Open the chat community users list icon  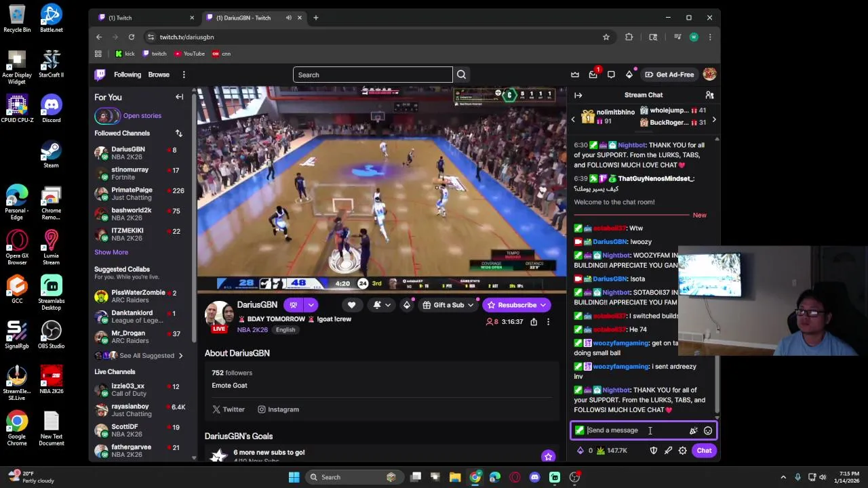(709, 96)
